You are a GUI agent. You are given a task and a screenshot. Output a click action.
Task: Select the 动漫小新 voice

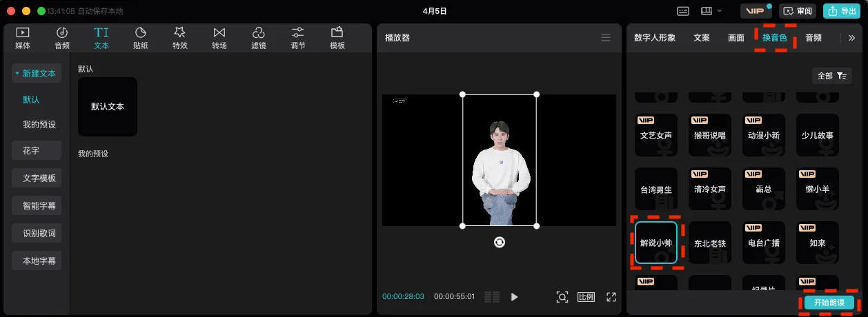(x=764, y=135)
